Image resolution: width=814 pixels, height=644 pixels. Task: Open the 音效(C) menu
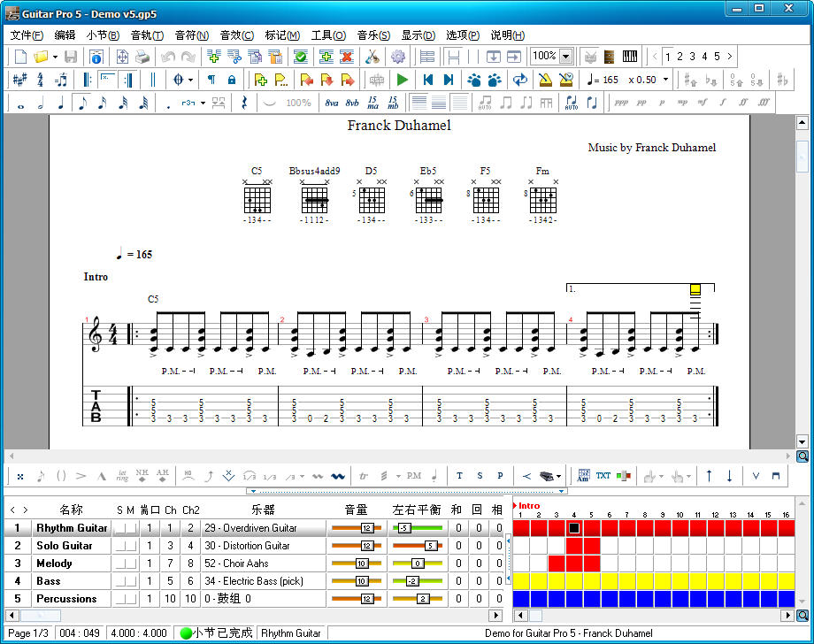(x=237, y=35)
